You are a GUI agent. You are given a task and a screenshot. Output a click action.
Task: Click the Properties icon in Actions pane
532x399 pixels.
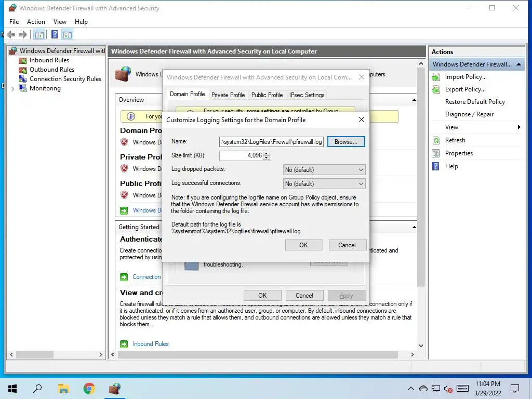pos(436,153)
